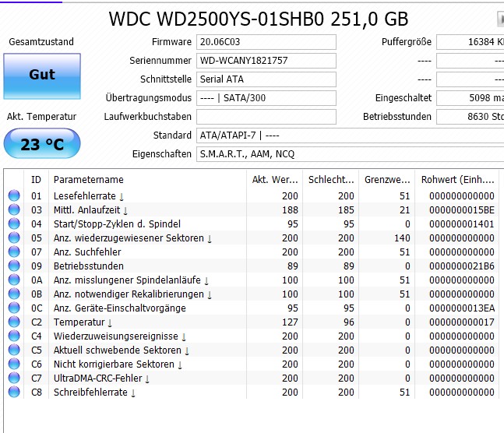Click the Parametername column header

point(148,180)
